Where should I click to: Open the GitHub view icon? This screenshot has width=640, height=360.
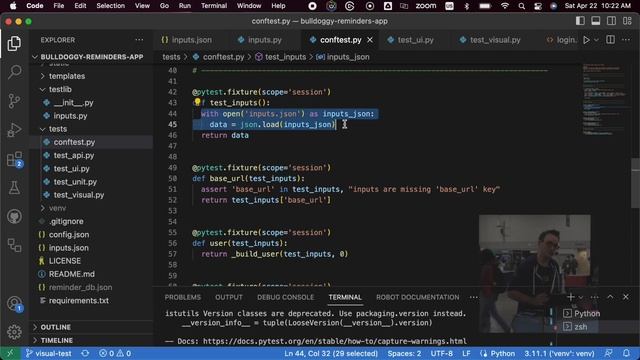(x=14, y=216)
